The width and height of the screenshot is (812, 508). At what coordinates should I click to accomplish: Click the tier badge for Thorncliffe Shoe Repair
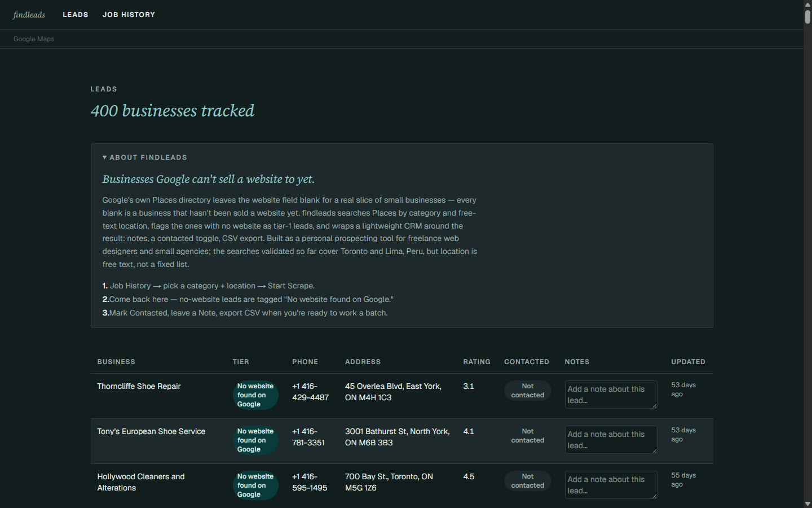click(255, 395)
